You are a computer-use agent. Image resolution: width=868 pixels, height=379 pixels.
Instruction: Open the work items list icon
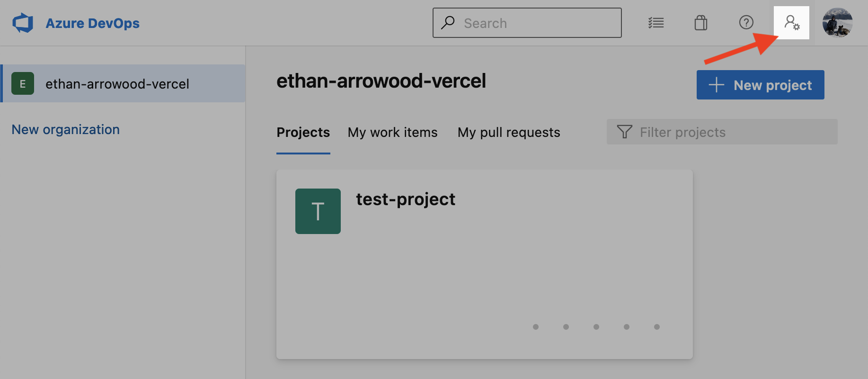[656, 23]
